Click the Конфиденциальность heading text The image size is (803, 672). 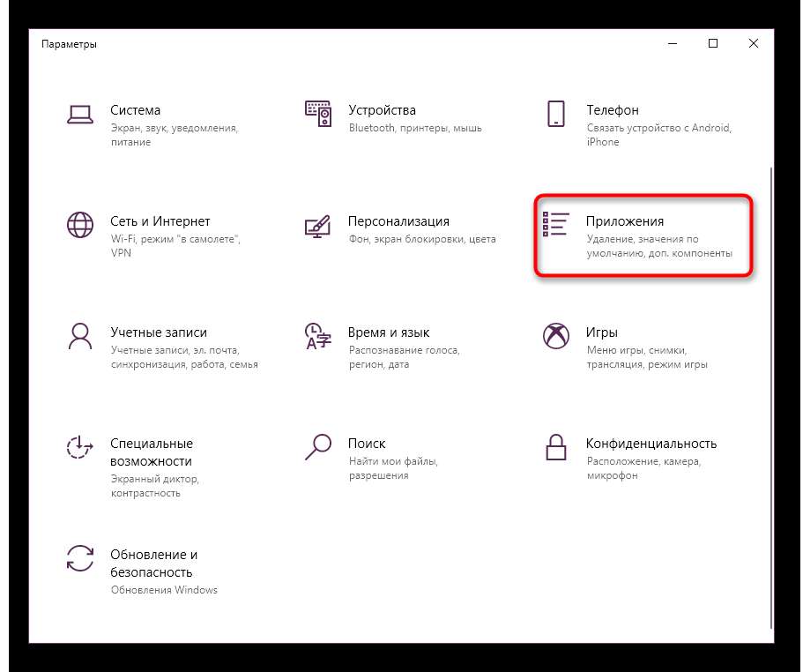[651, 444]
